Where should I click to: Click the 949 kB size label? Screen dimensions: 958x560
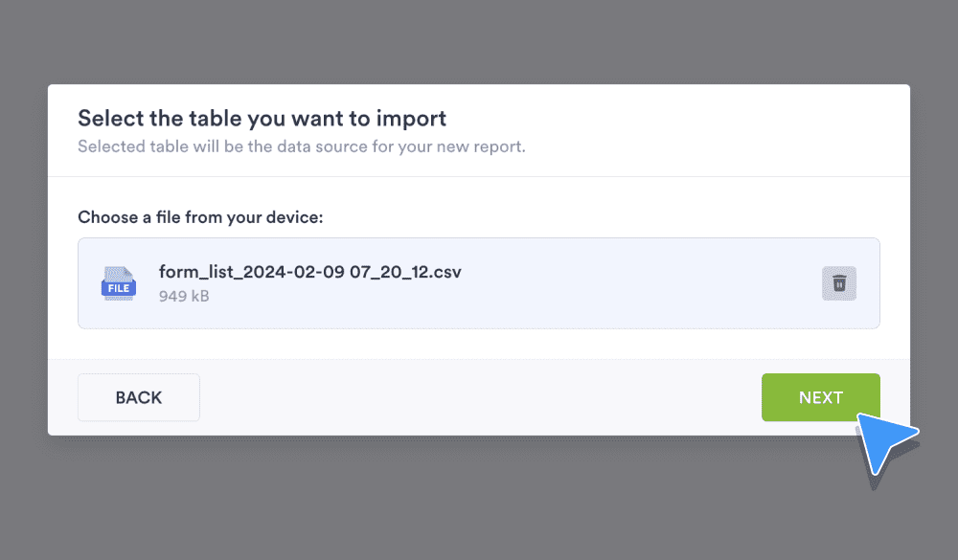coord(182,296)
